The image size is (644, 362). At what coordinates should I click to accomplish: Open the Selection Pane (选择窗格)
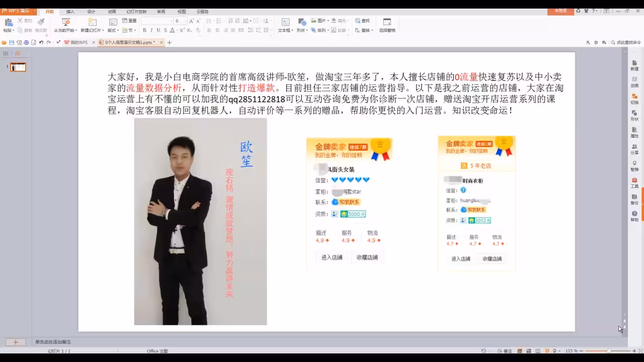tap(387, 25)
